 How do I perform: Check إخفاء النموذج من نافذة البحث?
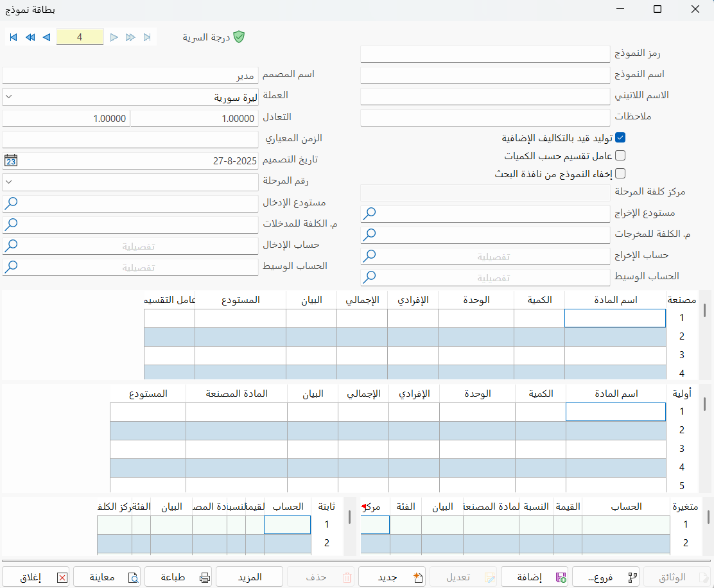(620, 173)
